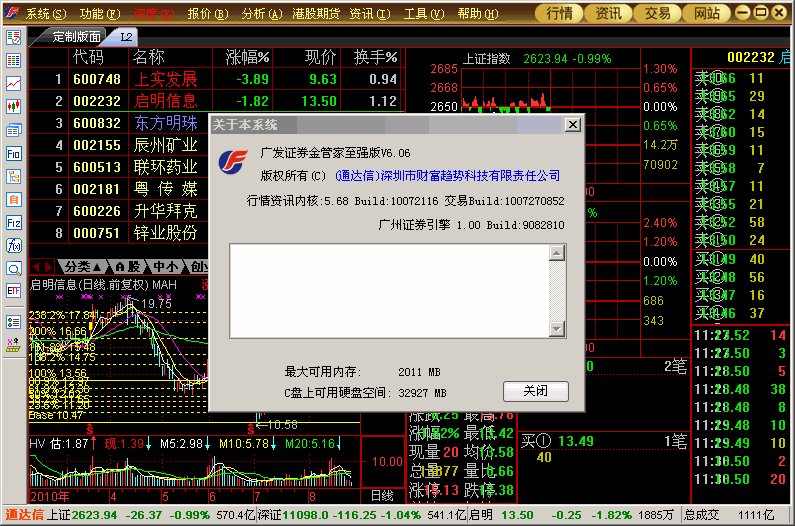Open the 港股期货 menu
The width and height of the screenshot is (795, 526).
pos(316,14)
